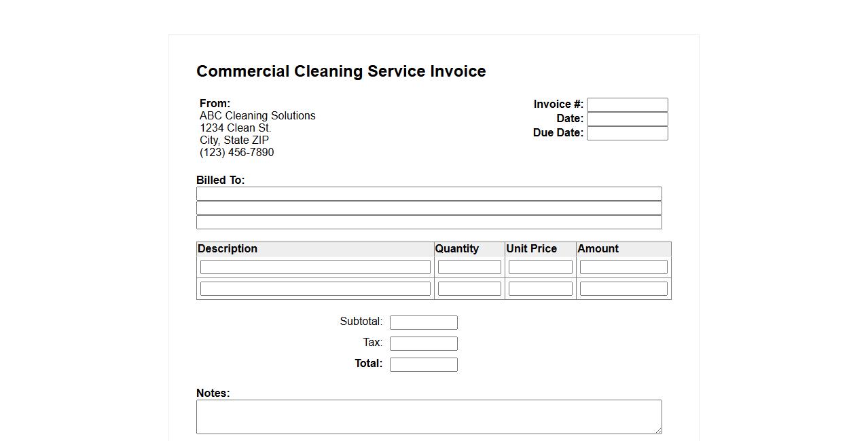Screen dimensions: 868x441
Task: Click the second row Amount field
Action: pos(623,289)
